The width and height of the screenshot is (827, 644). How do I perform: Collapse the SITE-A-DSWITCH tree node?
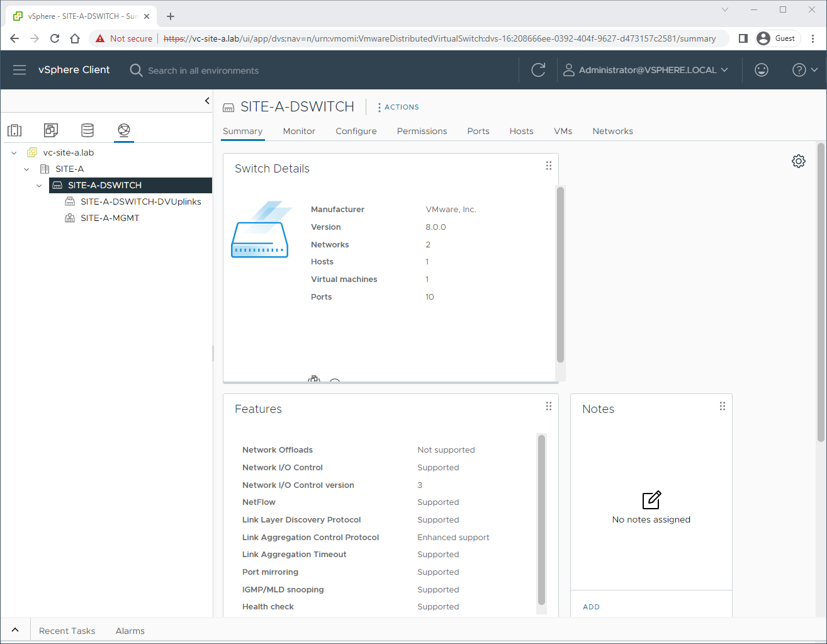(x=39, y=186)
